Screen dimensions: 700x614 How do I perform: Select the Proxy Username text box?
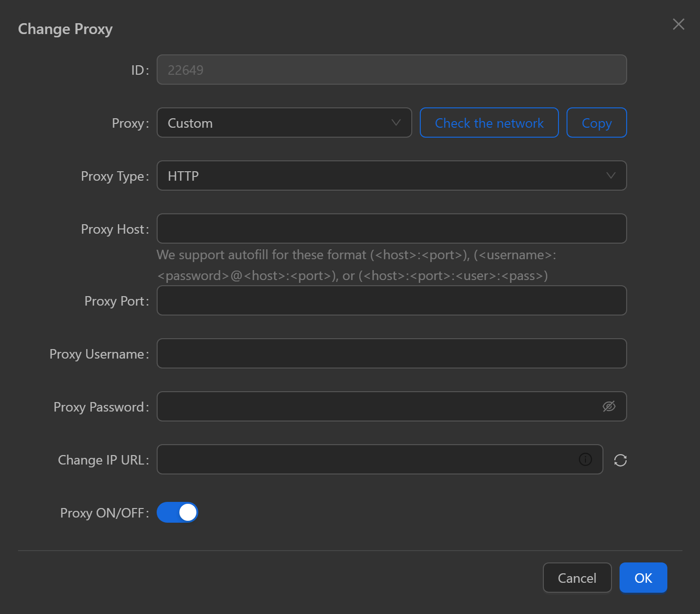[x=391, y=354]
